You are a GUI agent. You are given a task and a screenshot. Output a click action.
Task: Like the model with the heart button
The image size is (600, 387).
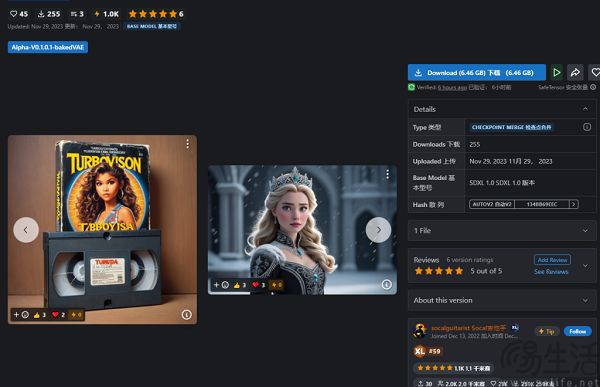[x=594, y=72]
